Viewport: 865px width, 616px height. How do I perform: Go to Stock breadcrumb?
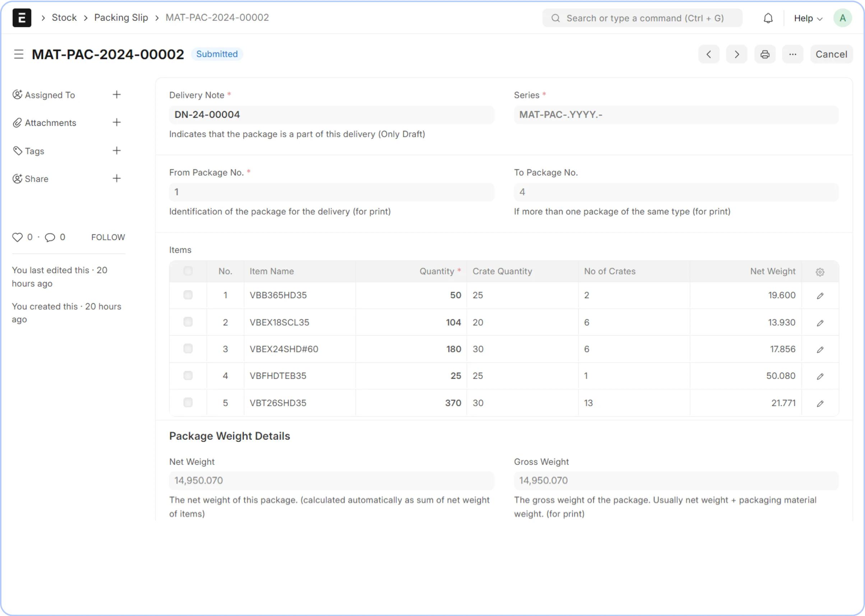pos(64,18)
